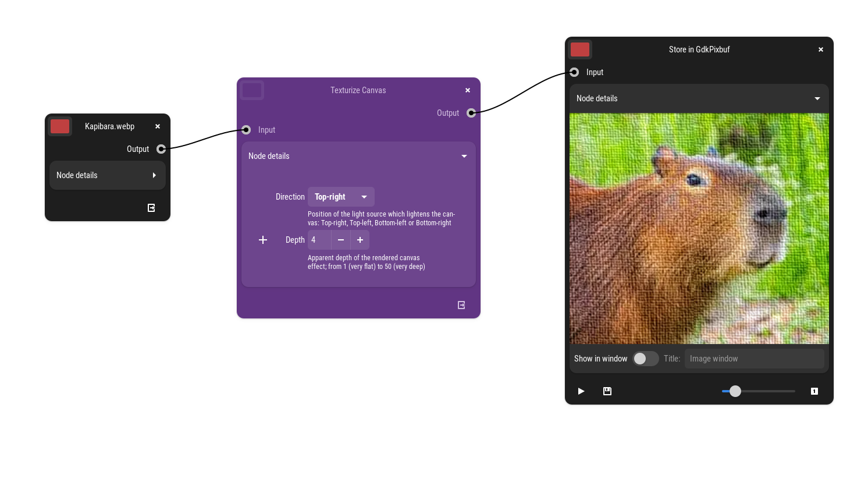Screen dimensions: 868x489
Task: Click the Play icon to run the pipeline
Action: [x=581, y=391]
